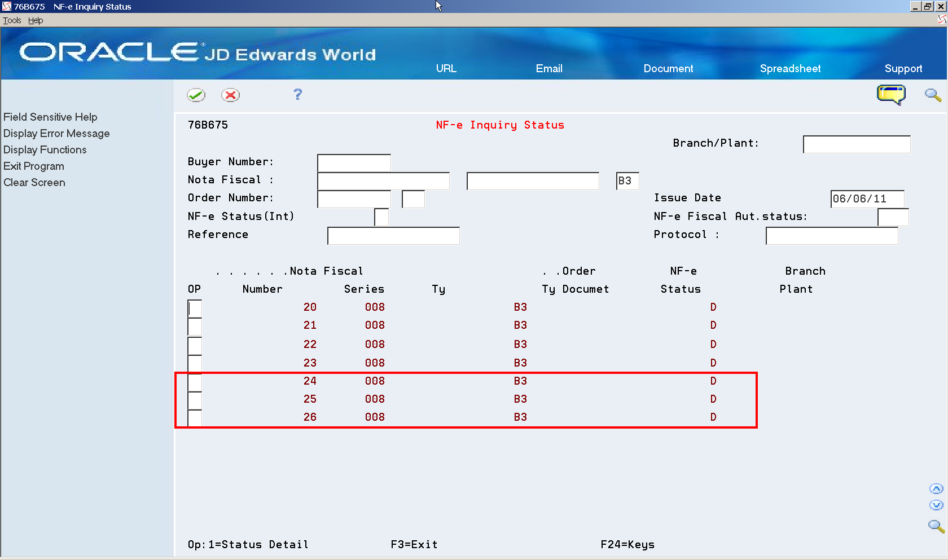Click Nota Fiscal number 26

[310, 417]
